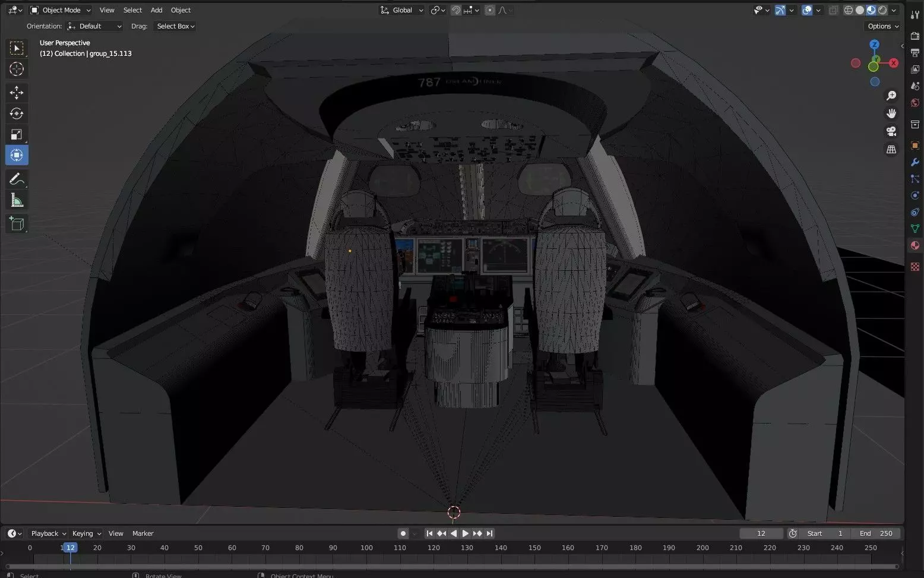Open the Playback dropdown
Image resolution: width=924 pixels, height=578 pixels.
click(48, 533)
